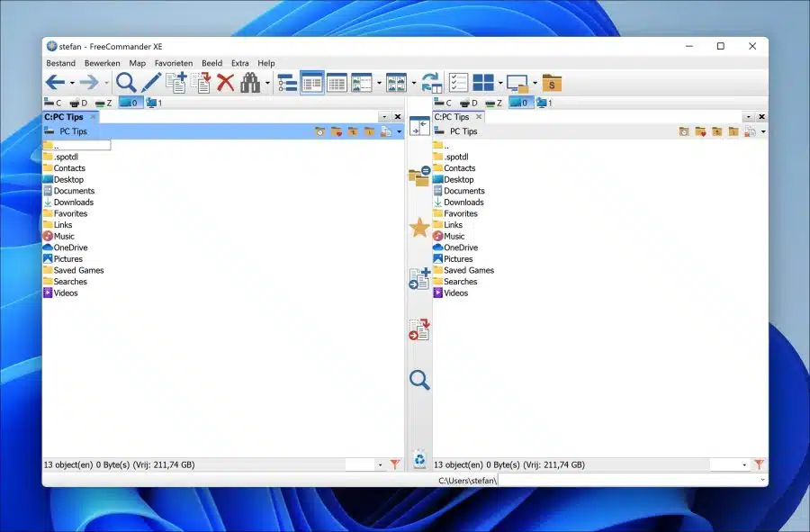Click the grey Forward arrow in the toolbar
810x532 pixels.
[x=89, y=83]
